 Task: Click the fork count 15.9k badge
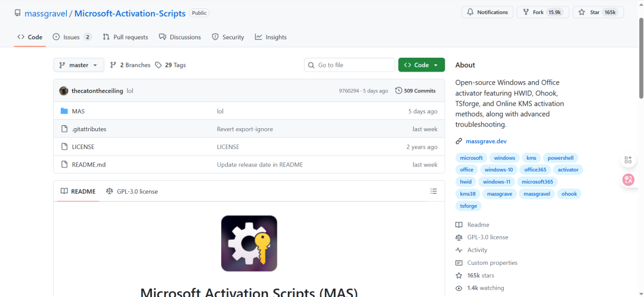[x=555, y=13]
